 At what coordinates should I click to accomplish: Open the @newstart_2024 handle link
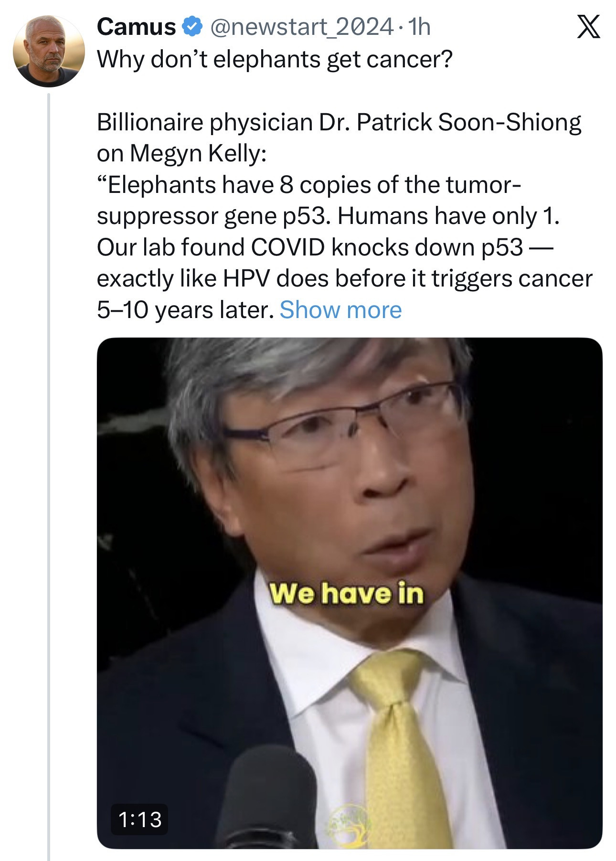[x=302, y=27]
